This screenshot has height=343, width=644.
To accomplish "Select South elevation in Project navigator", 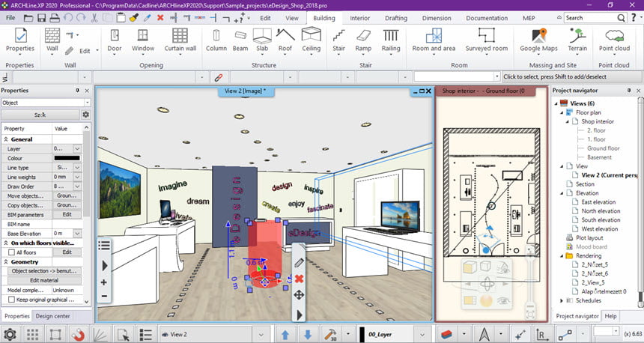I will click(601, 219).
